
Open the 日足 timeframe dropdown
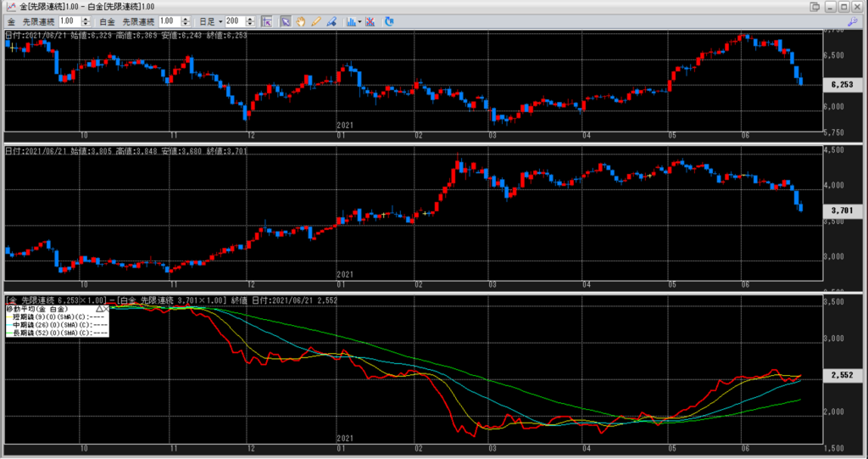point(209,20)
